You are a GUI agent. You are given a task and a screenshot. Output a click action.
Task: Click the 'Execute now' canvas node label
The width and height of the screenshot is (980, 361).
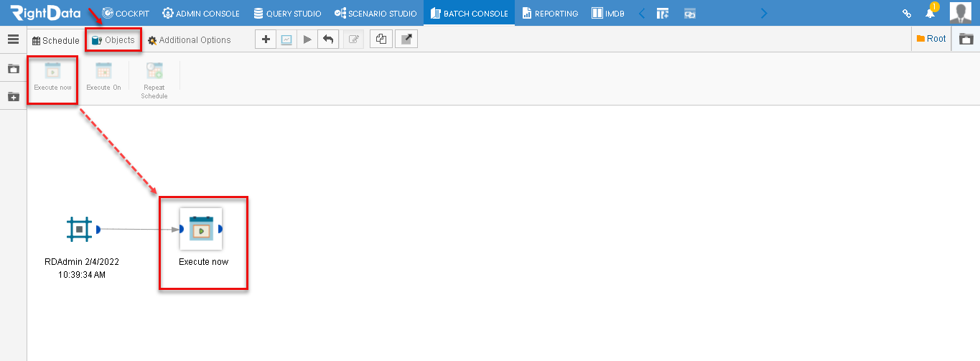[x=204, y=262]
